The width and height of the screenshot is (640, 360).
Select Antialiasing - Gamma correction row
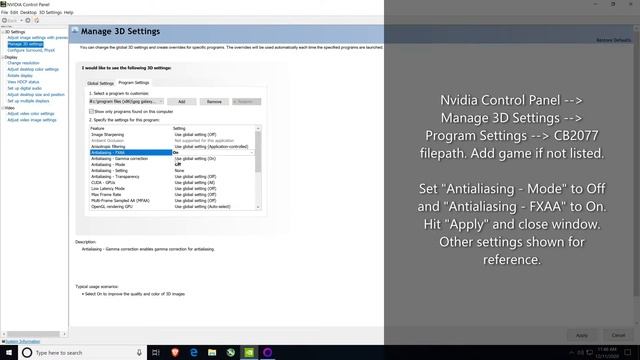point(172,158)
